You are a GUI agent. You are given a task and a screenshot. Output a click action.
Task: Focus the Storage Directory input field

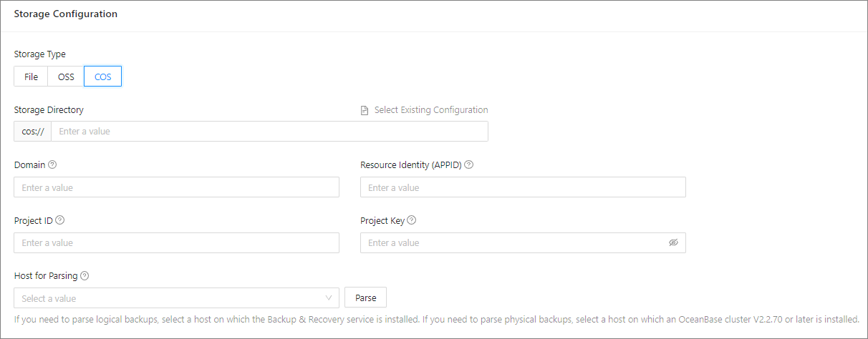click(x=269, y=132)
